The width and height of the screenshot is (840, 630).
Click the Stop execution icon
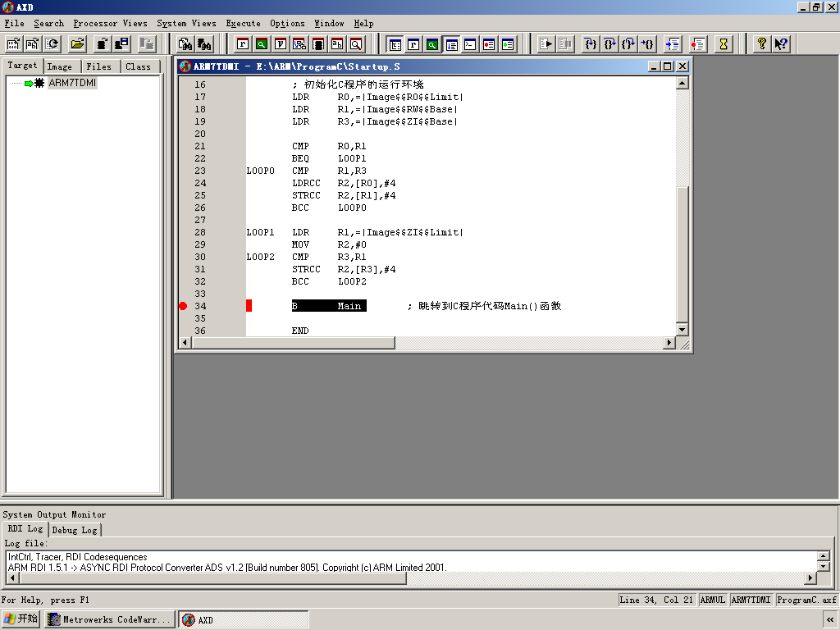(x=565, y=44)
